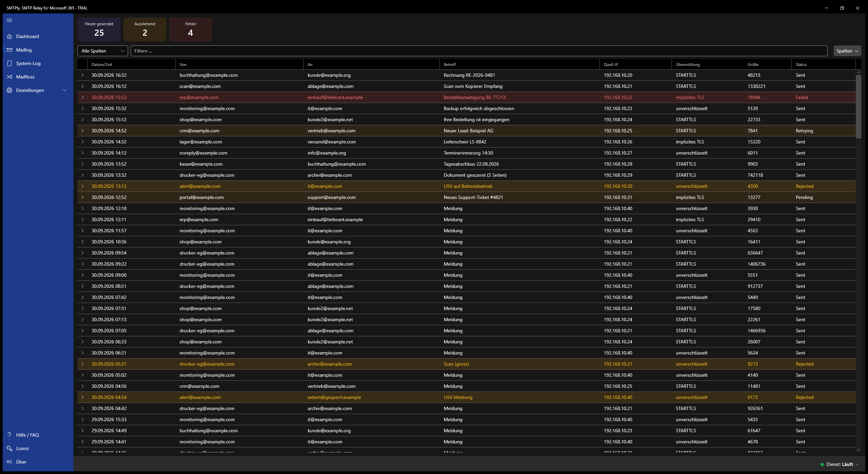
Task: Select the cell extern@gesperrt.example
Action: click(x=334, y=397)
